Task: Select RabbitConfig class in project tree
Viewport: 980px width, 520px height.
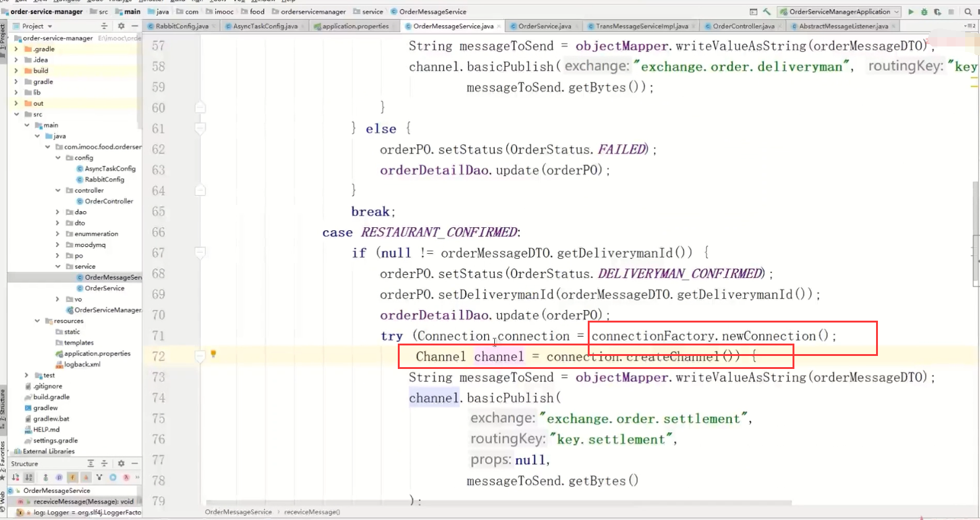Action: pos(105,180)
